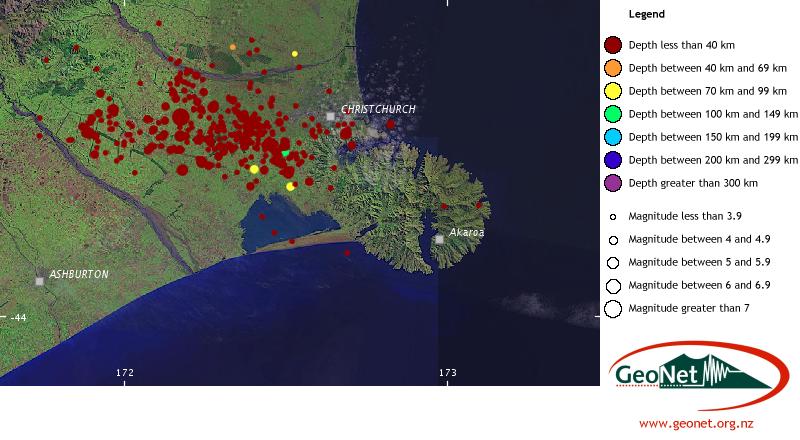
Task: Click the 173 longitude label
Action: [x=447, y=373]
